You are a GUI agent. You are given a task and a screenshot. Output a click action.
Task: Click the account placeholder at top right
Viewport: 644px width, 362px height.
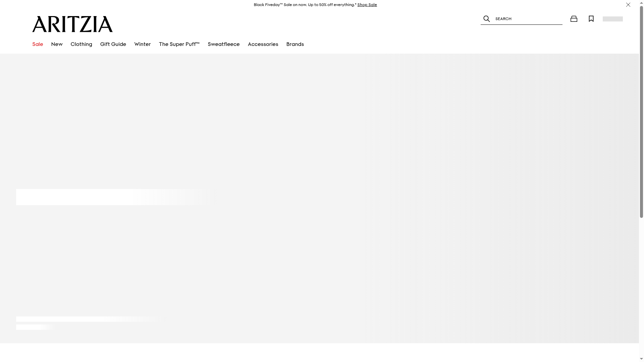coord(612,19)
